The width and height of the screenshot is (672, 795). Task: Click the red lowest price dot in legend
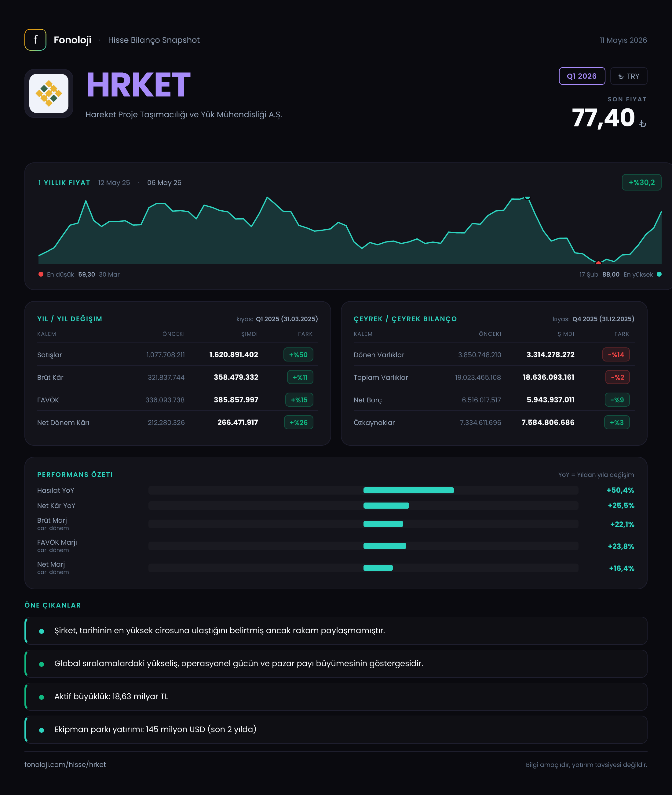pos(41,274)
